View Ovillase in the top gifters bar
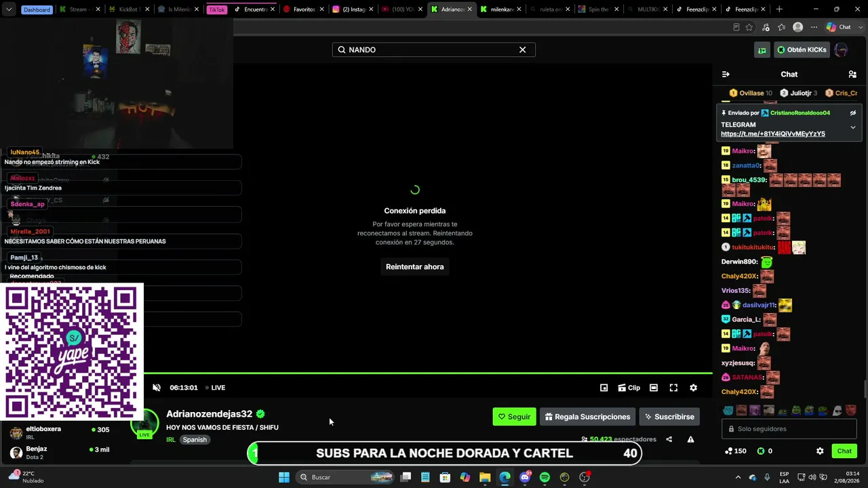 pyautogui.click(x=751, y=93)
